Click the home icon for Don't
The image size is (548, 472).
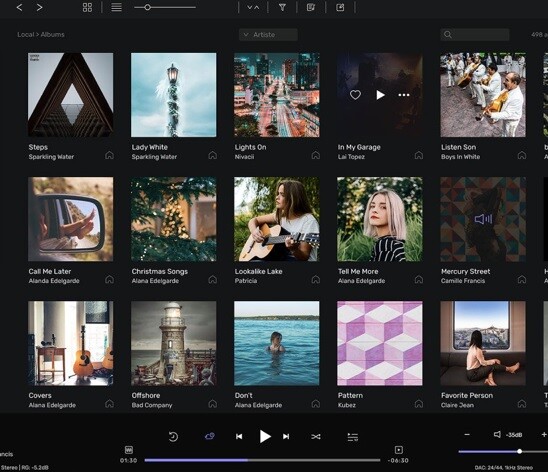[x=316, y=404]
